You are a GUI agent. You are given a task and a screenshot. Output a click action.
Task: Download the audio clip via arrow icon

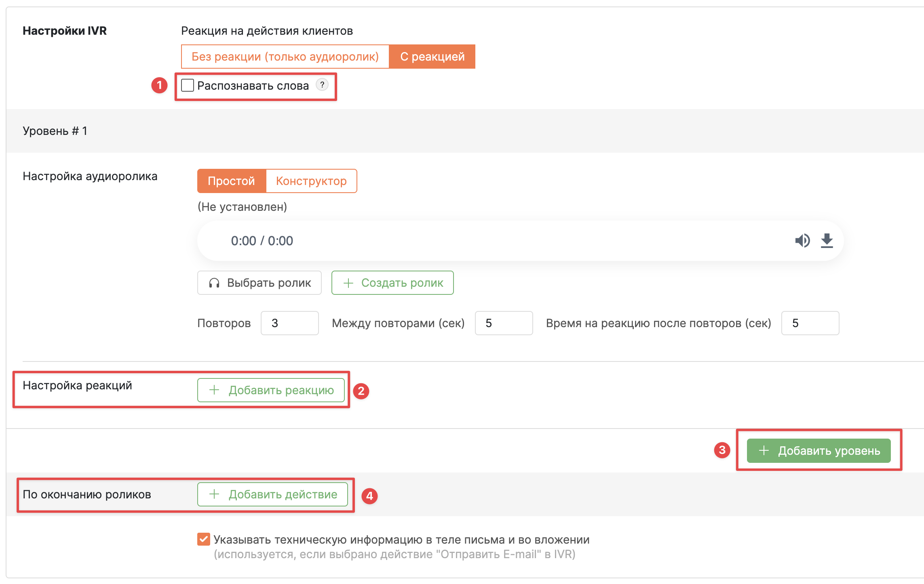827,241
